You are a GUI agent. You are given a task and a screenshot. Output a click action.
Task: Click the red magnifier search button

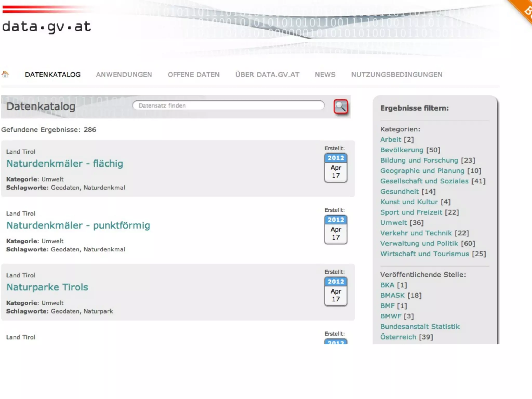pyautogui.click(x=341, y=107)
